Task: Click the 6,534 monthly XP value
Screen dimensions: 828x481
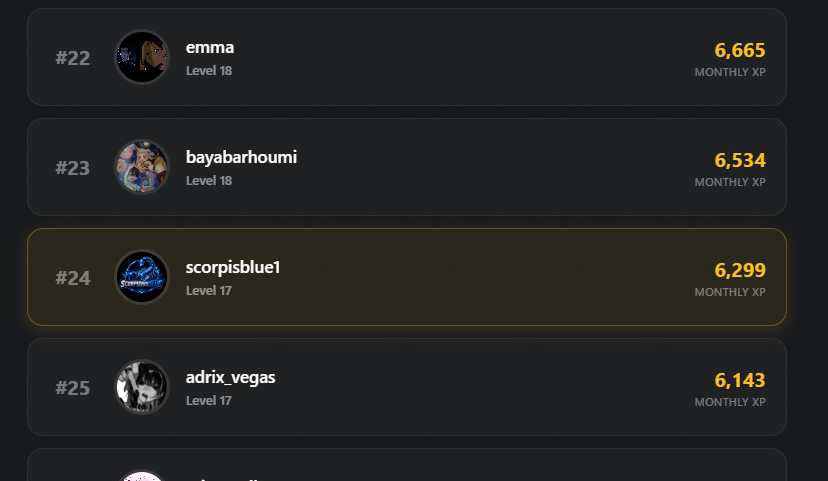Action: (x=740, y=160)
